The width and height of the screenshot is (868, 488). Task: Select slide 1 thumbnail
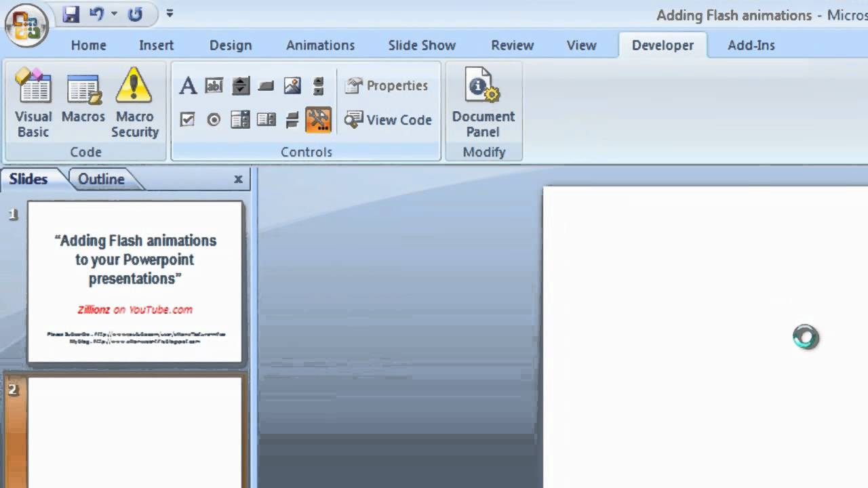point(135,282)
